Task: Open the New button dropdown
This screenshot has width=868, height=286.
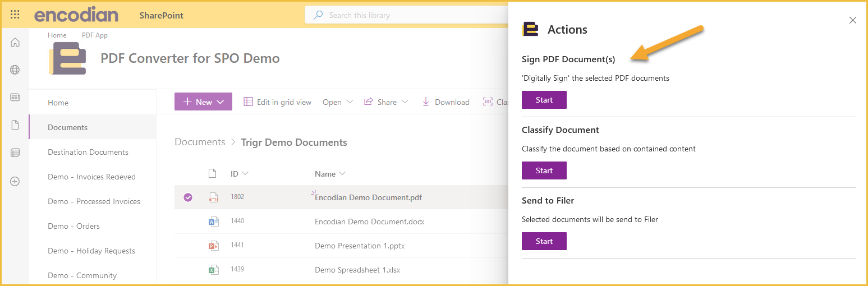Action: pos(203,102)
